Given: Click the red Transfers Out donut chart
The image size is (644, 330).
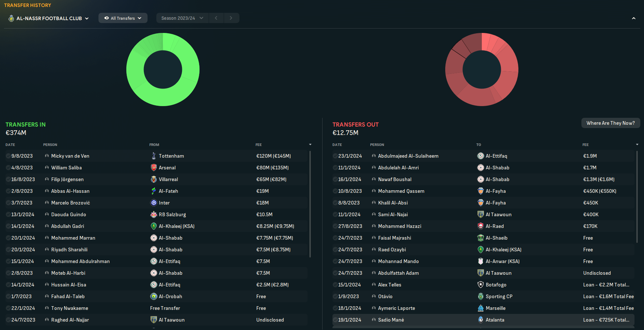Looking at the screenshot, I should 482,70.
